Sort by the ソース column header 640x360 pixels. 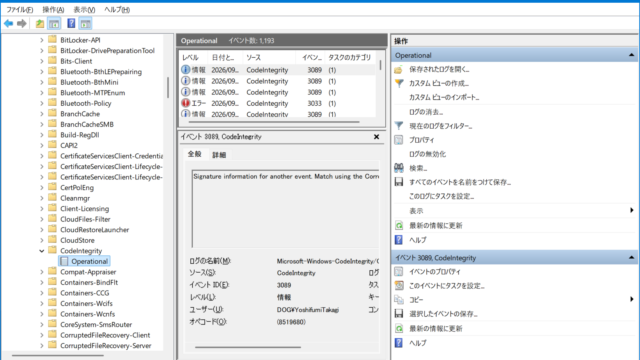pyautogui.click(x=269, y=58)
